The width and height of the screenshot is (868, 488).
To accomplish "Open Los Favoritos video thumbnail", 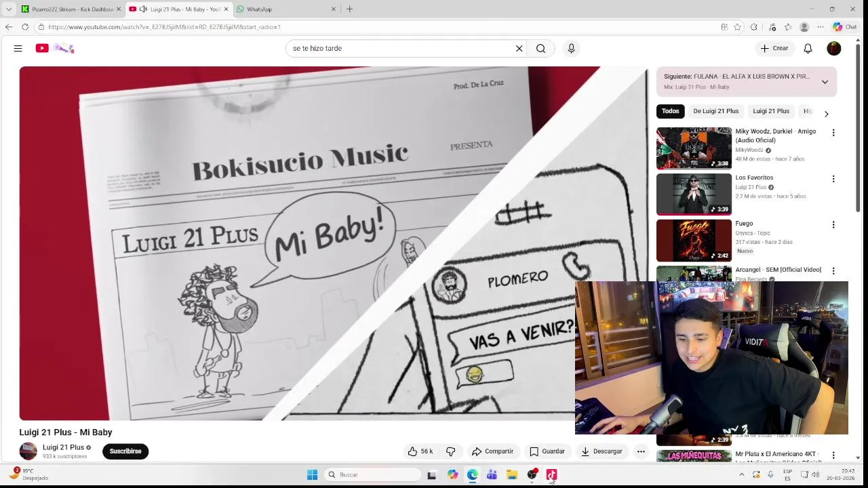I will [694, 194].
